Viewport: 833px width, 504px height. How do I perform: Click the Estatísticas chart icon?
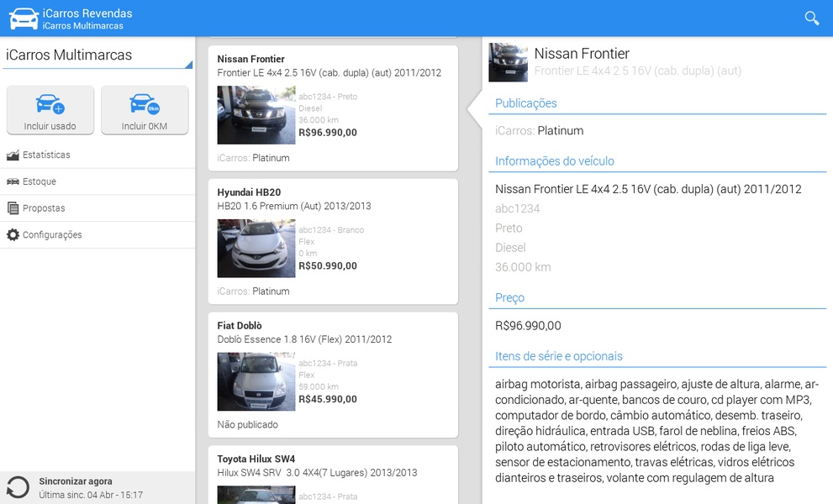click(x=13, y=155)
